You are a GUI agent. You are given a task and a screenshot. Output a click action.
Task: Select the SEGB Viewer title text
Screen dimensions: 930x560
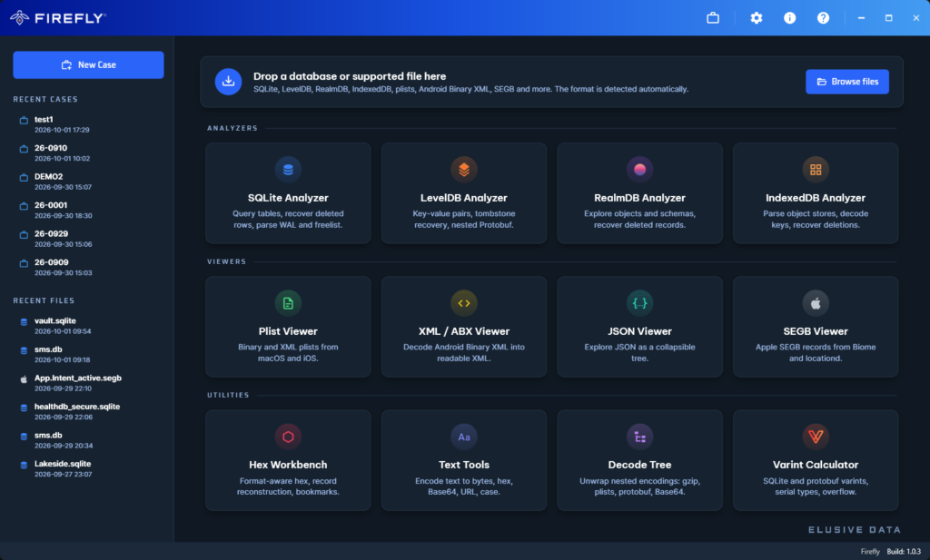(x=816, y=331)
